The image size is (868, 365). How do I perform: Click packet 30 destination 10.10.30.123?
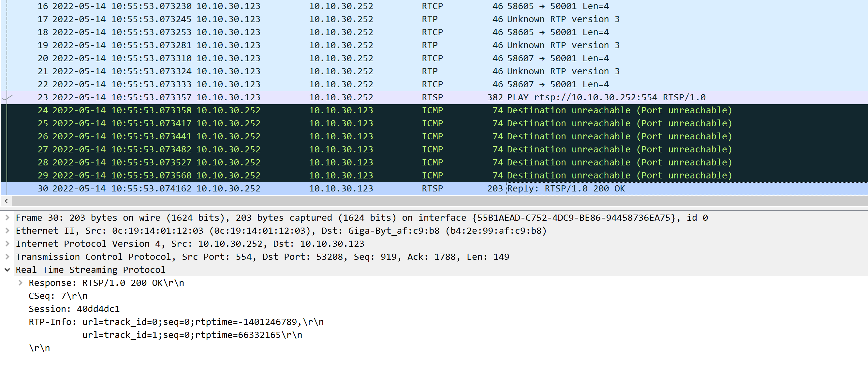pos(341,189)
